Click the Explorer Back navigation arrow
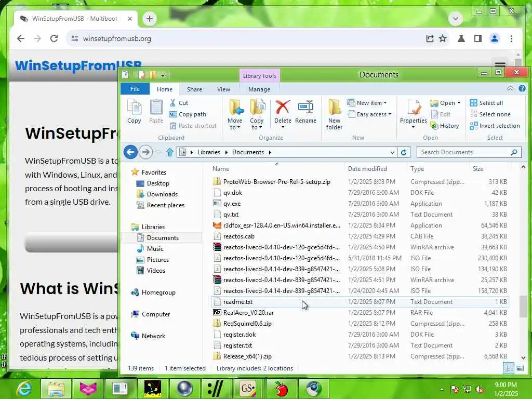The height and width of the screenshot is (399, 532). pos(130,152)
